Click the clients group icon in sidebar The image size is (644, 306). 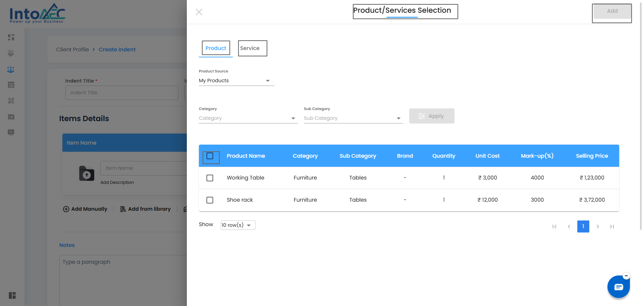click(x=11, y=69)
